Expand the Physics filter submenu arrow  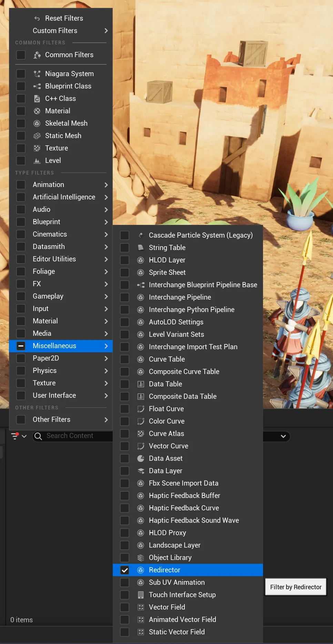106,371
